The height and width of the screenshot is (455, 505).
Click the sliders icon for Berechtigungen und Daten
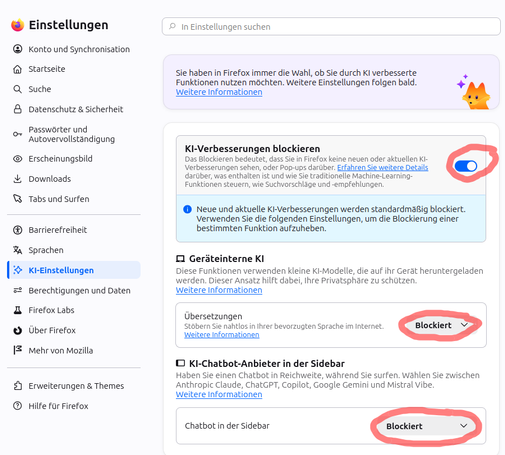[x=18, y=290]
